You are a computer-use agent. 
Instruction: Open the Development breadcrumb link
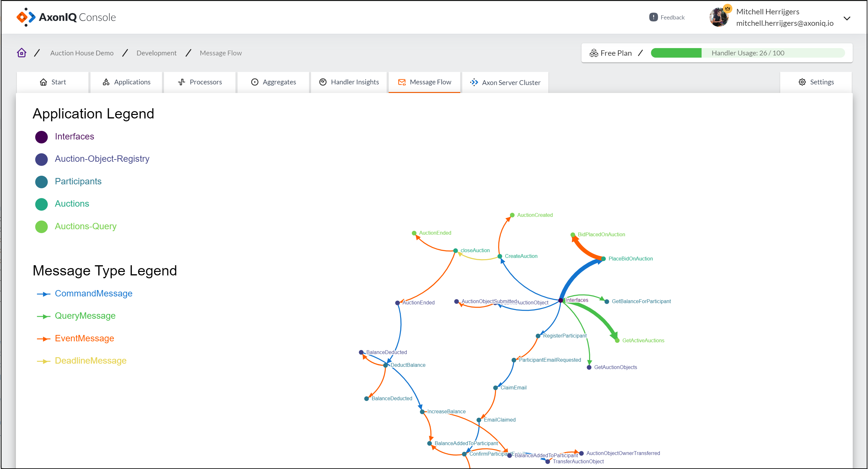pos(156,53)
